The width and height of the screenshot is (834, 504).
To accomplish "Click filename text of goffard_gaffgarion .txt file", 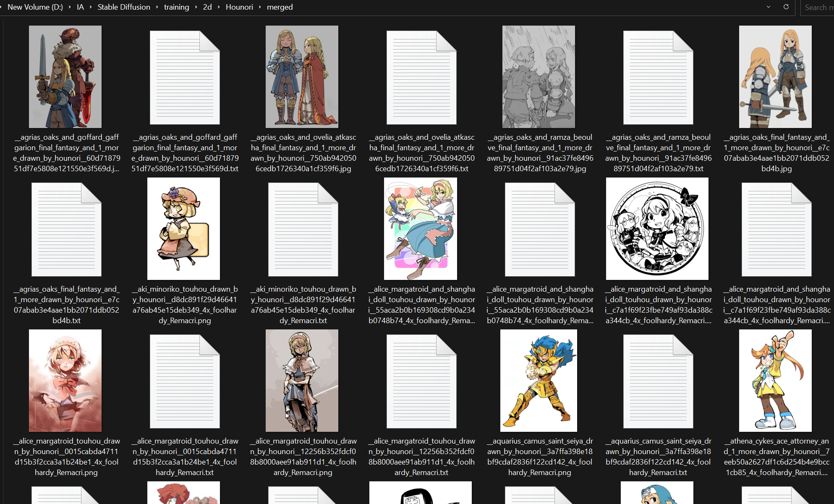I will pos(185,153).
